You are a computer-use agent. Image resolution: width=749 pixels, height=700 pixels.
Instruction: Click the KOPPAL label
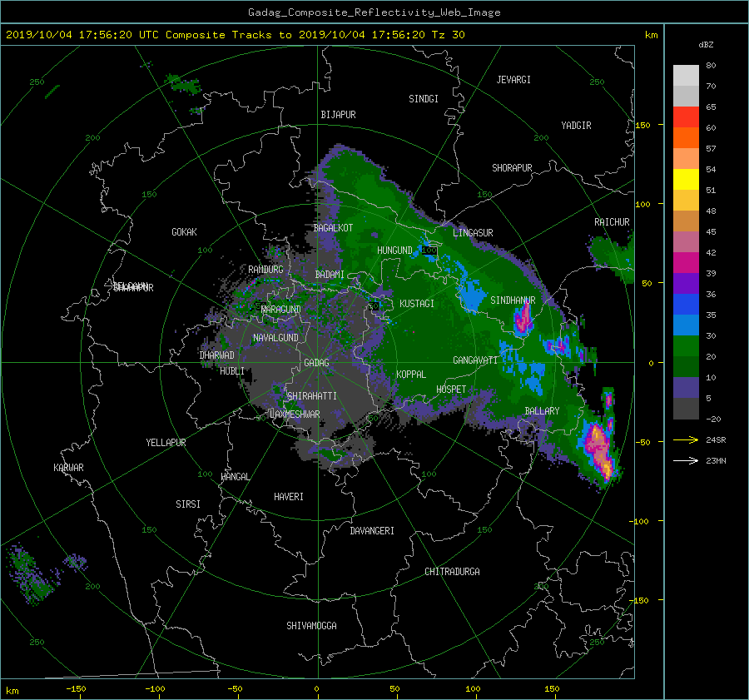click(x=411, y=375)
